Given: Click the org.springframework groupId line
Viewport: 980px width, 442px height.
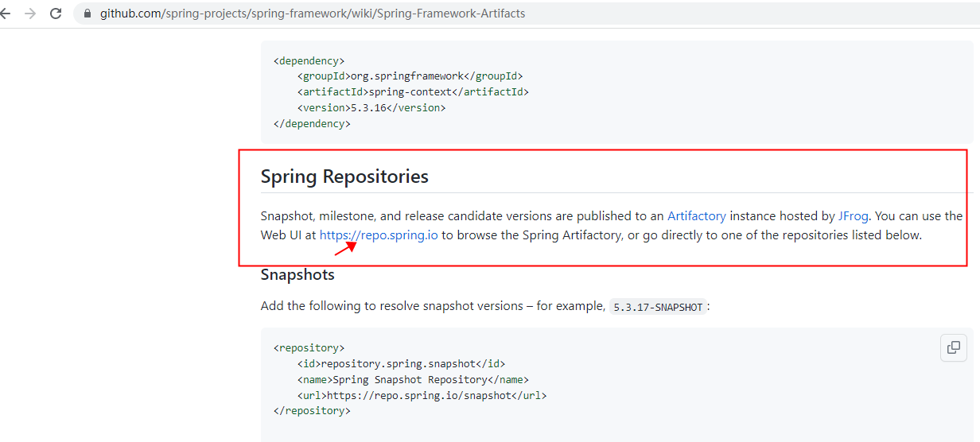Looking at the screenshot, I should [410, 76].
